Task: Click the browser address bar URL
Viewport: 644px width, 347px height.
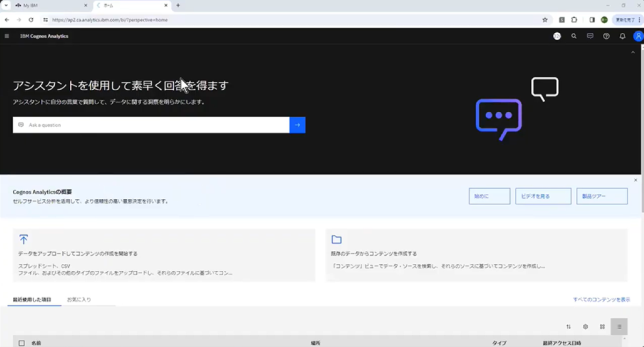Action: 110,20
